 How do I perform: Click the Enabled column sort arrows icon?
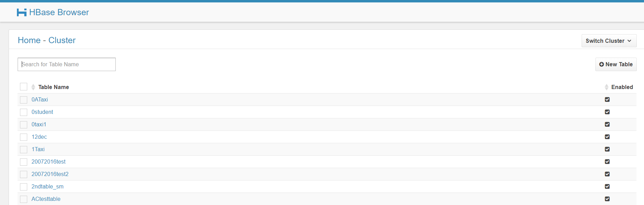point(606,87)
